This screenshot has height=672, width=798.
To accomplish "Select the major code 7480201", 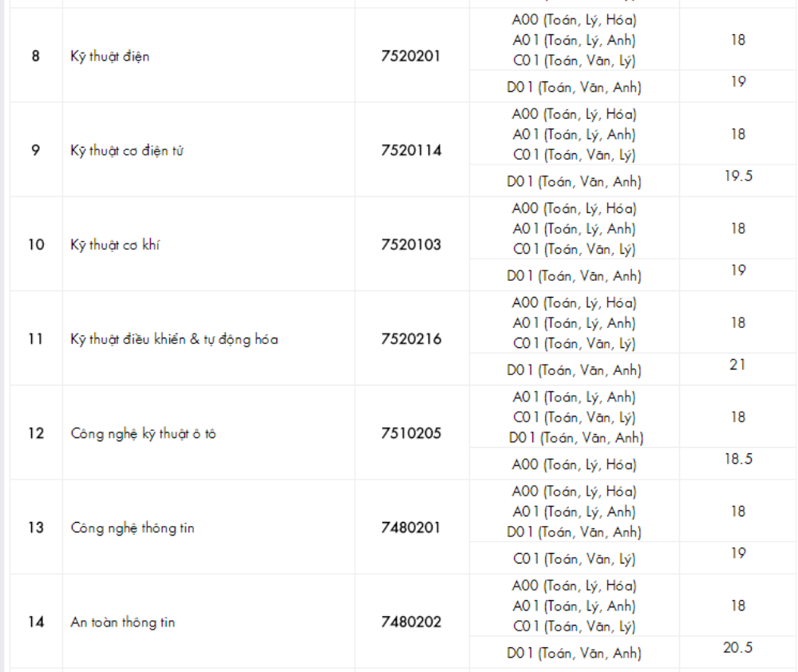I will click(x=411, y=528).
